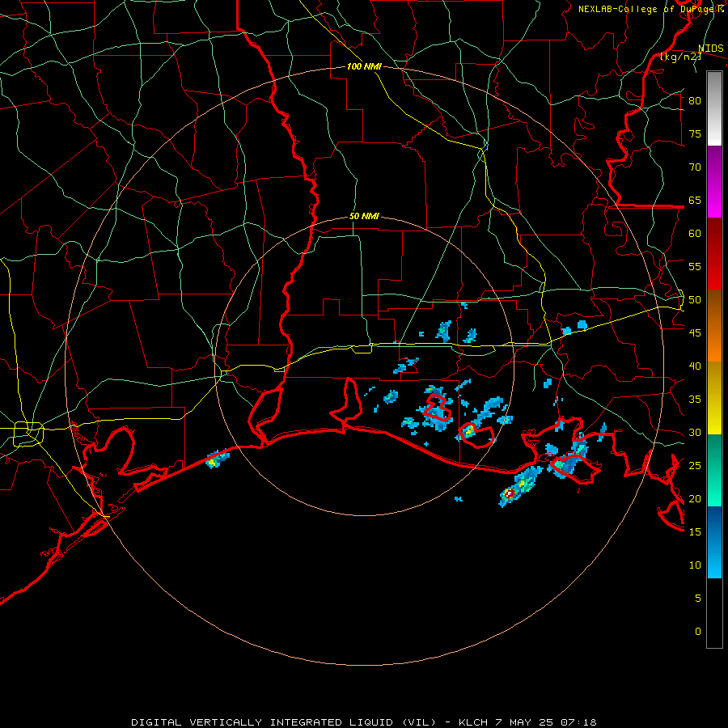
Task: Click the 80 value on color scale
Action: pos(695,101)
